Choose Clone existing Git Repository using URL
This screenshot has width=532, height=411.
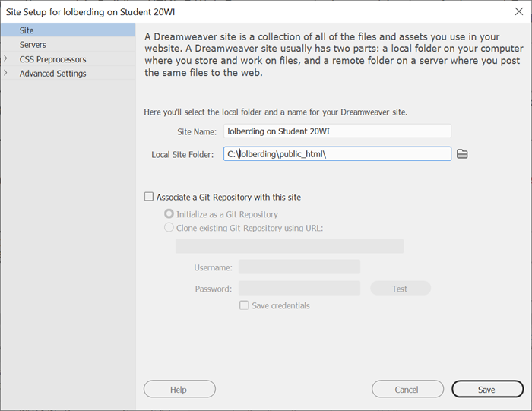click(x=169, y=228)
